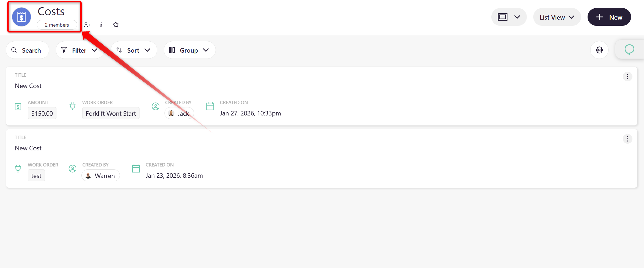The height and width of the screenshot is (268, 644).
Task: Click the Warren user chip
Action: click(101, 176)
